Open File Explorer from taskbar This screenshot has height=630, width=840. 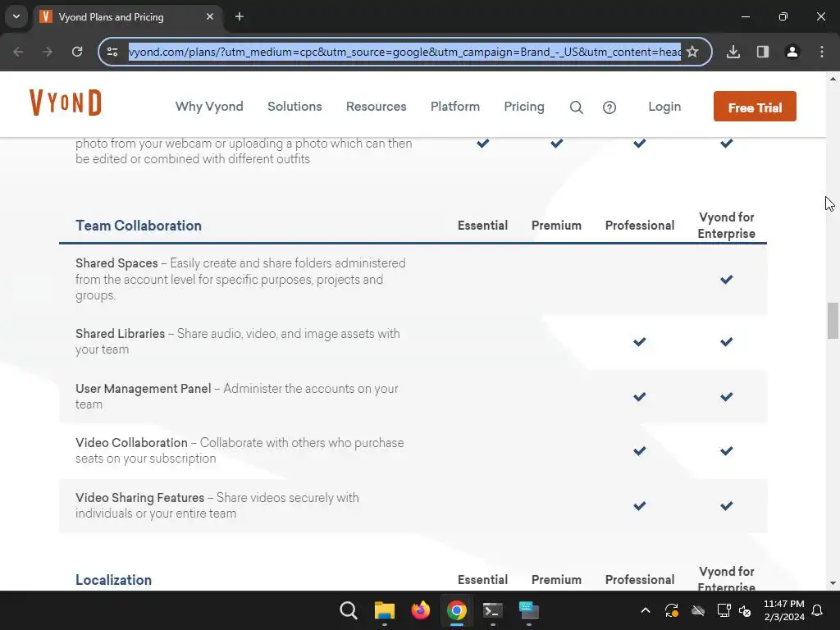tap(385, 610)
